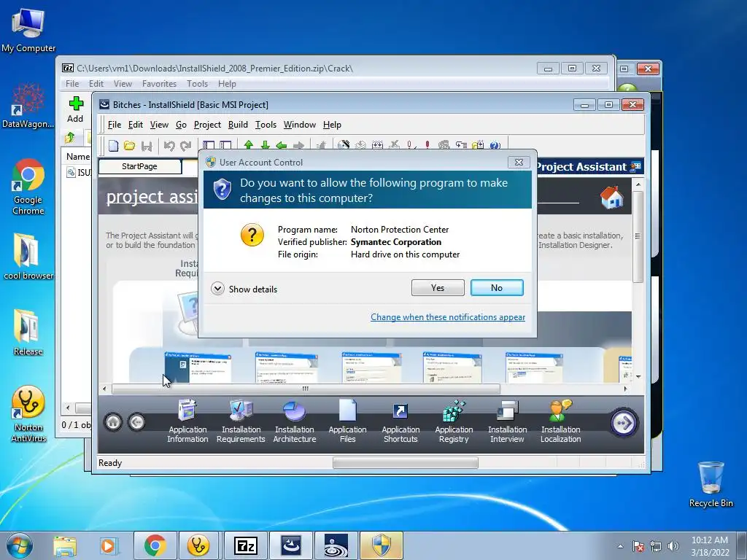Screen dimensions: 747x560
Task: Open Installation Architecture step
Action: [295, 421]
